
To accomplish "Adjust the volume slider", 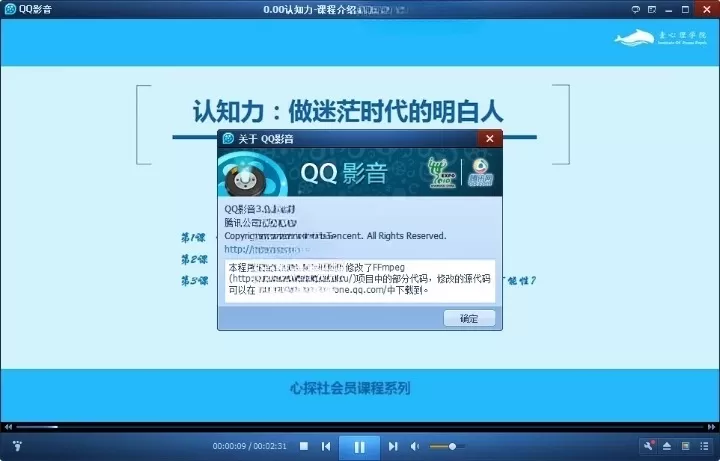I will [x=447, y=446].
